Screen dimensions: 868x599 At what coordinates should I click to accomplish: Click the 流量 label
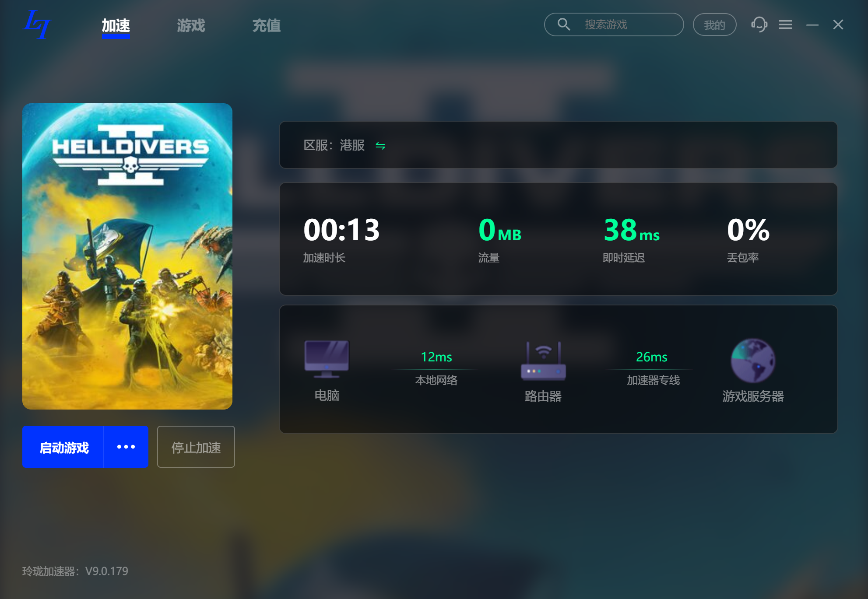click(x=489, y=258)
